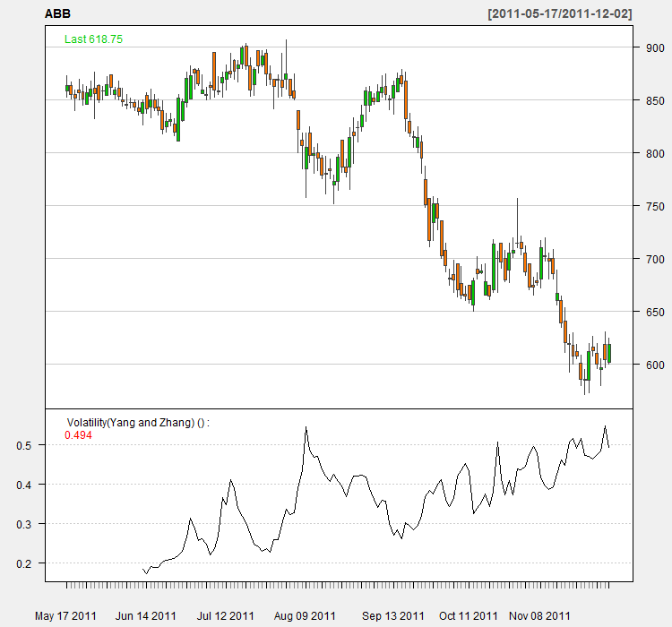Viewport: 672px width, 627px height.
Task: Click the 850 price axis label
Action: click(655, 100)
